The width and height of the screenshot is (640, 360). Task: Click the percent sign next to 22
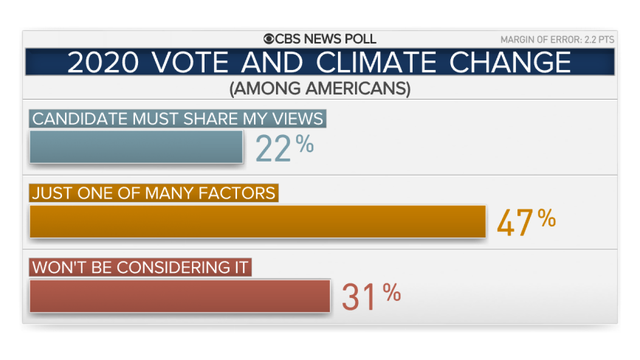tap(305, 144)
